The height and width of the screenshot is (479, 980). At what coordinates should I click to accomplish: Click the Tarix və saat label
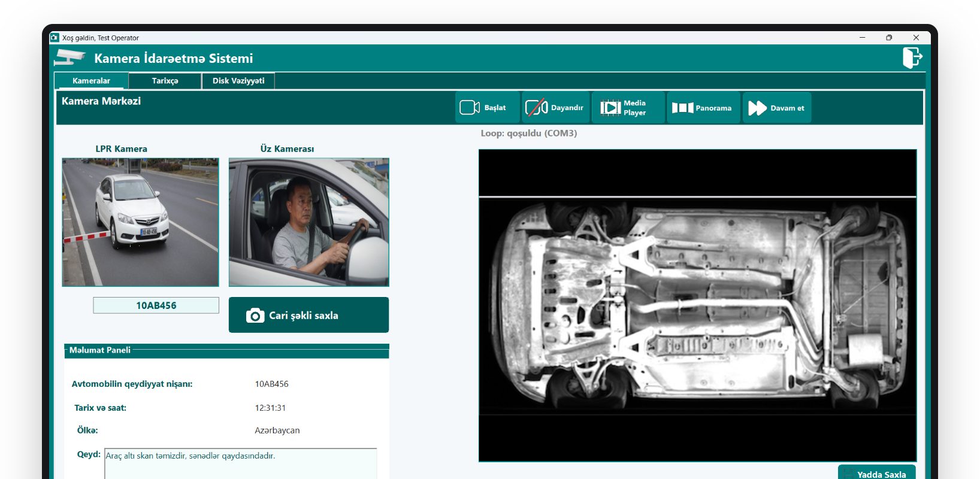[100, 408]
